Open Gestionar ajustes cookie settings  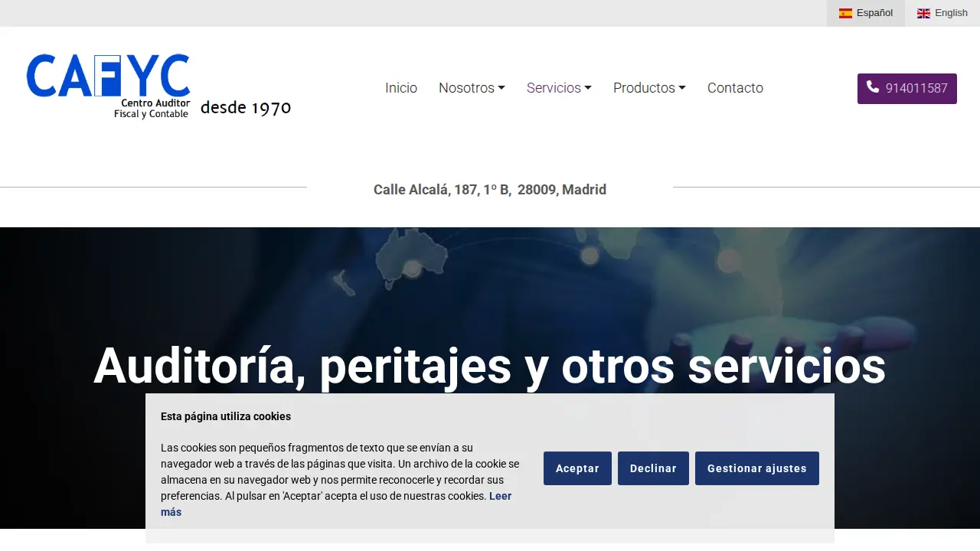point(757,468)
